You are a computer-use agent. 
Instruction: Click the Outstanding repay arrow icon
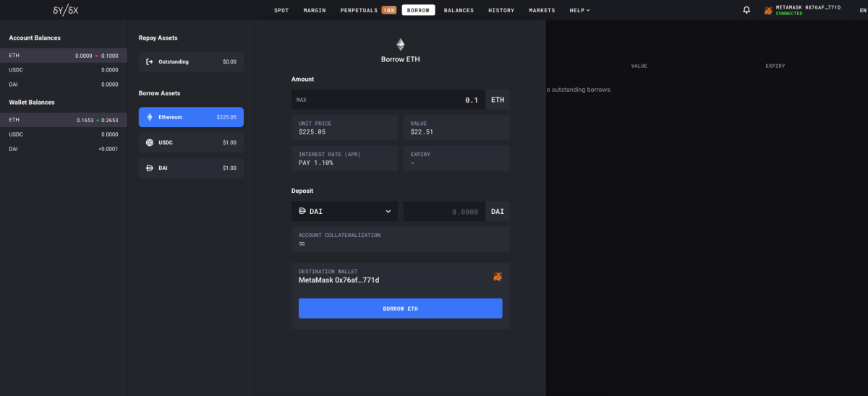pos(150,61)
